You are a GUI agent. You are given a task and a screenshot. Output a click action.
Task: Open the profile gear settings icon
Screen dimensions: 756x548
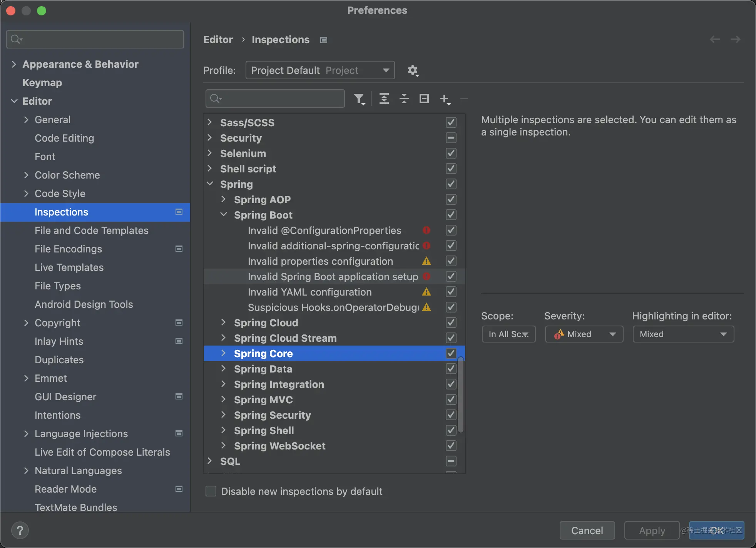pos(413,70)
